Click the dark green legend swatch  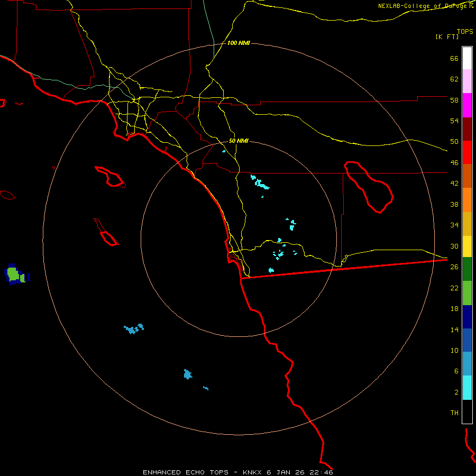click(467, 269)
